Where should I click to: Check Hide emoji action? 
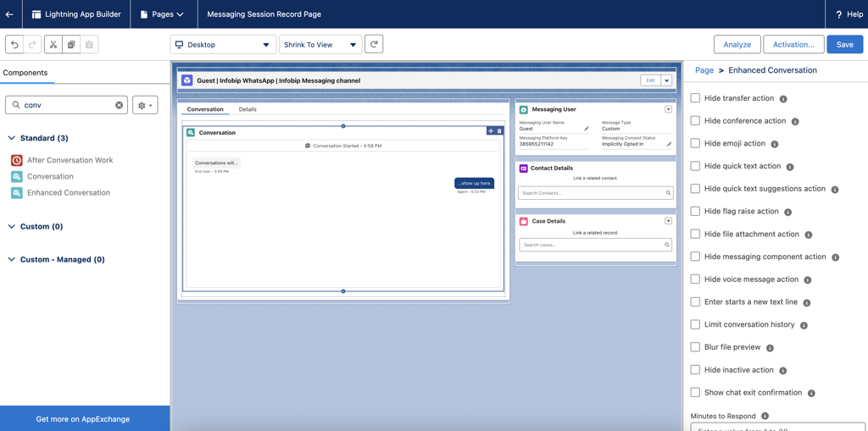[x=695, y=143]
